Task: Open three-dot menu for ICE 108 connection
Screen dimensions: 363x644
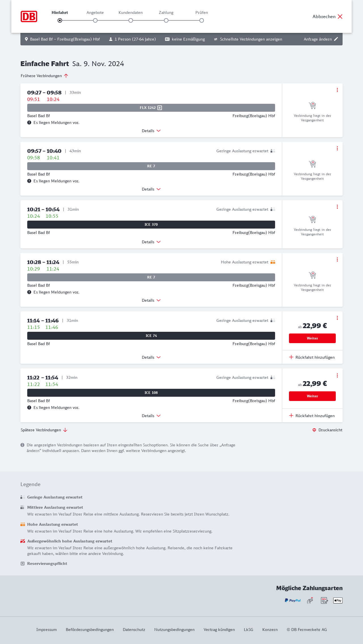Action: click(x=337, y=375)
